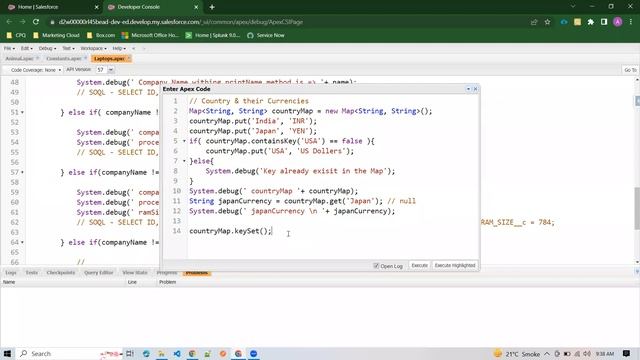The image size is (640, 360).
Task: Open the Windows Start menu
Action: coord(7,353)
